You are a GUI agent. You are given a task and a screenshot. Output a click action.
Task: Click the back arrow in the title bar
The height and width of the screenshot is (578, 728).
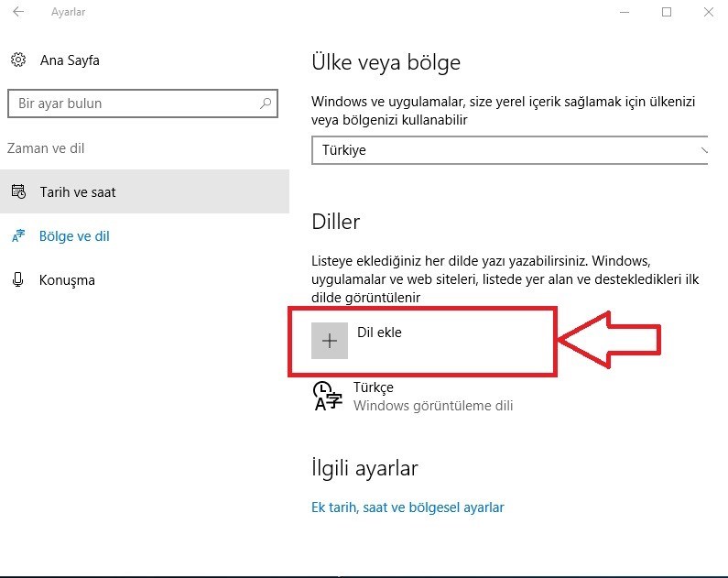point(18,12)
